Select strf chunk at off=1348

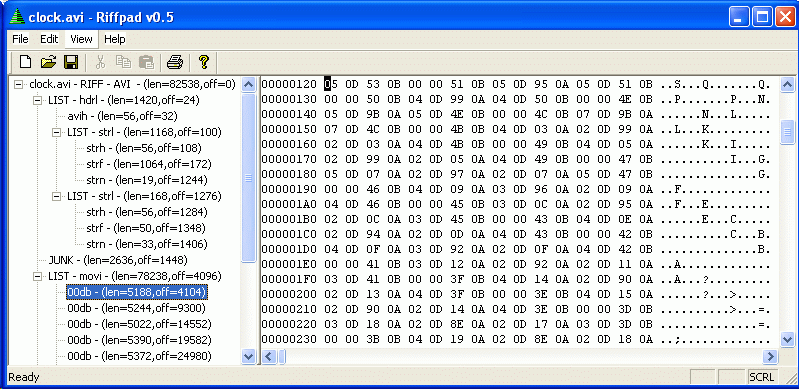tap(146, 228)
